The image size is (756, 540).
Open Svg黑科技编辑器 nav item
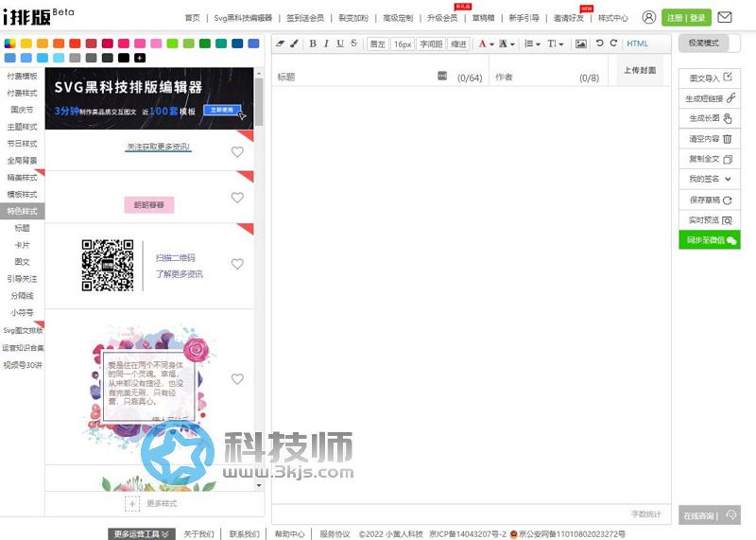(243, 18)
